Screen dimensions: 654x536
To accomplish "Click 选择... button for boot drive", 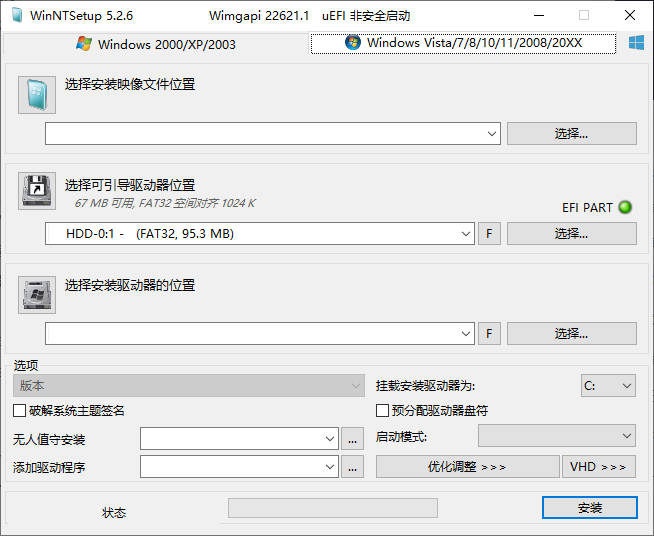I will (572, 234).
